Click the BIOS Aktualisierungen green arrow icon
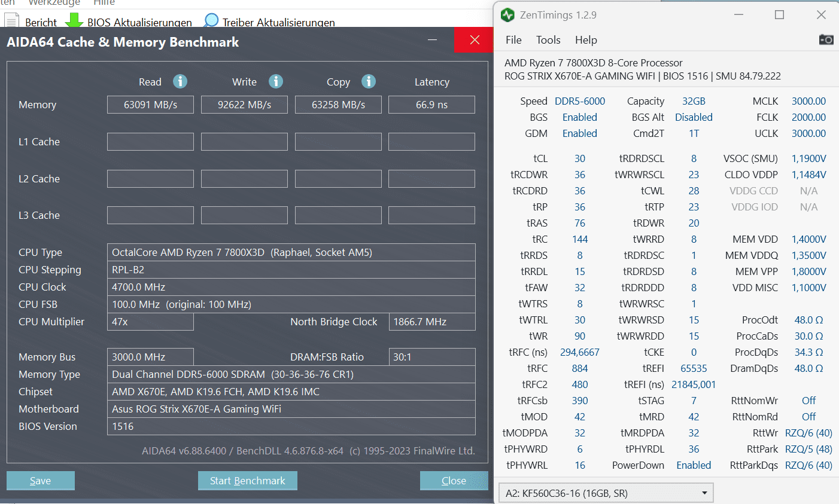The width and height of the screenshot is (839, 504). 74,21
